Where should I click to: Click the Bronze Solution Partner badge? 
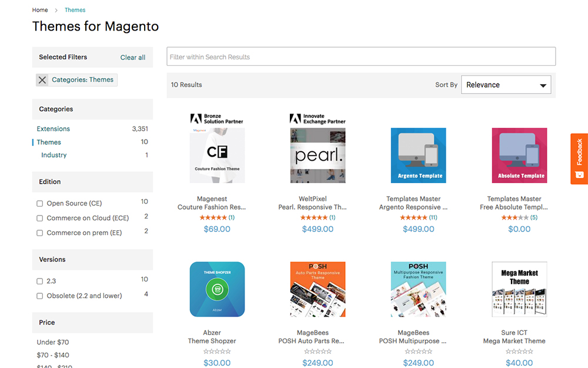point(217,119)
